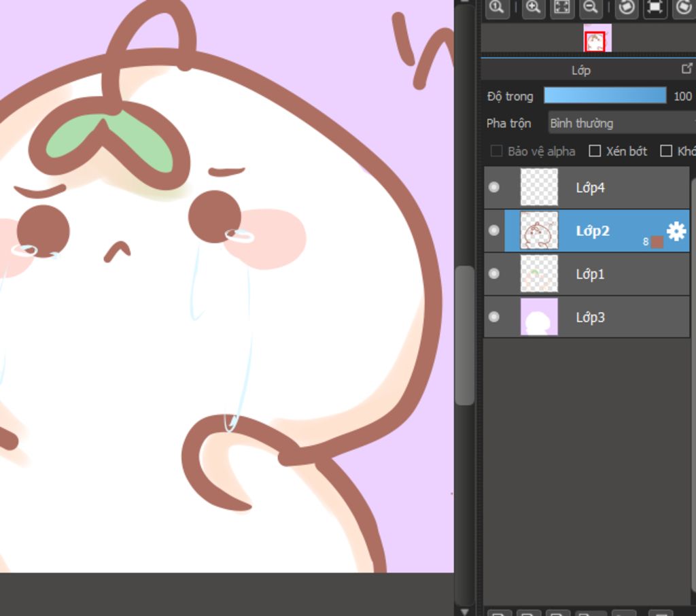This screenshot has width=696, height=616.
Task: Click the Lớp1 layer thumbnail
Action: [x=539, y=273]
